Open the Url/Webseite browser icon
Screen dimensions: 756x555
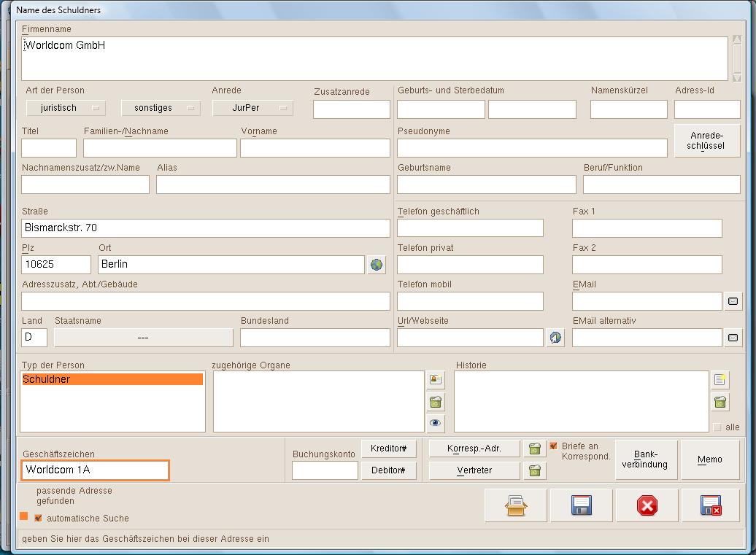point(555,338)
